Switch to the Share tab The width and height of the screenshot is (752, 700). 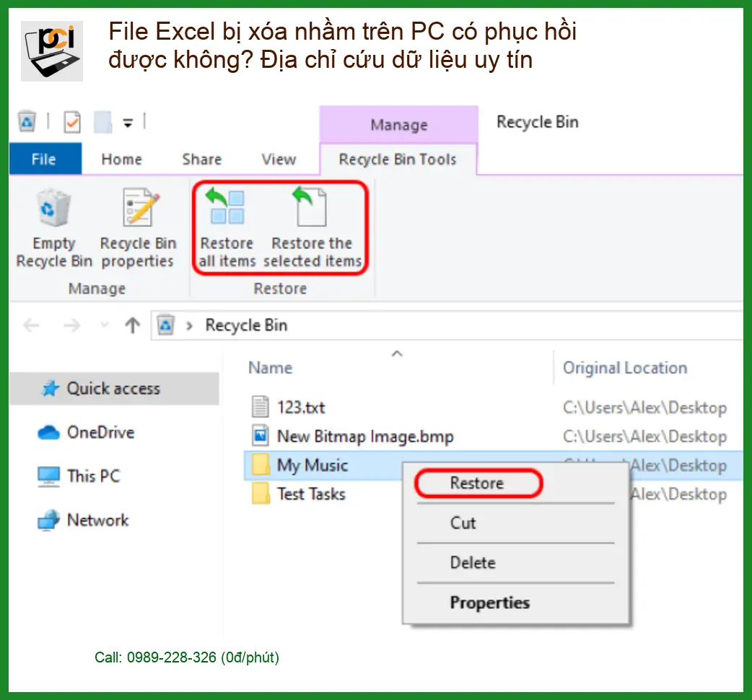pyautogui.click(x=201, y=159)
